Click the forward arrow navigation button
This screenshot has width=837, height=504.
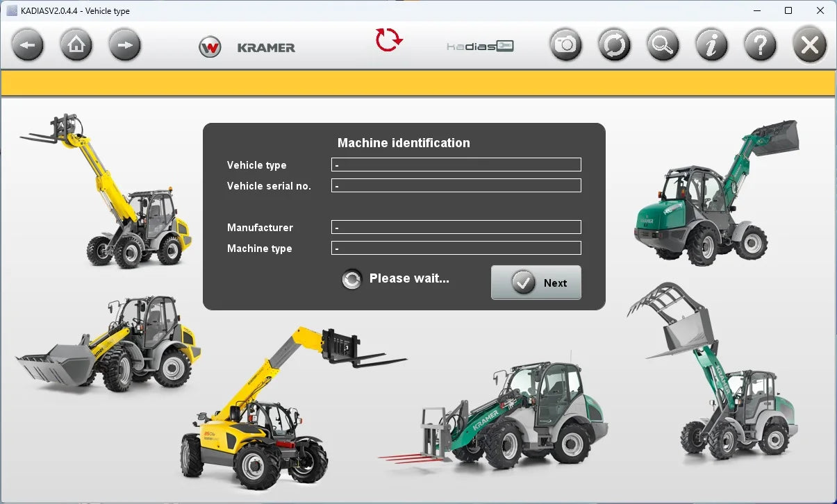(125, 46)
